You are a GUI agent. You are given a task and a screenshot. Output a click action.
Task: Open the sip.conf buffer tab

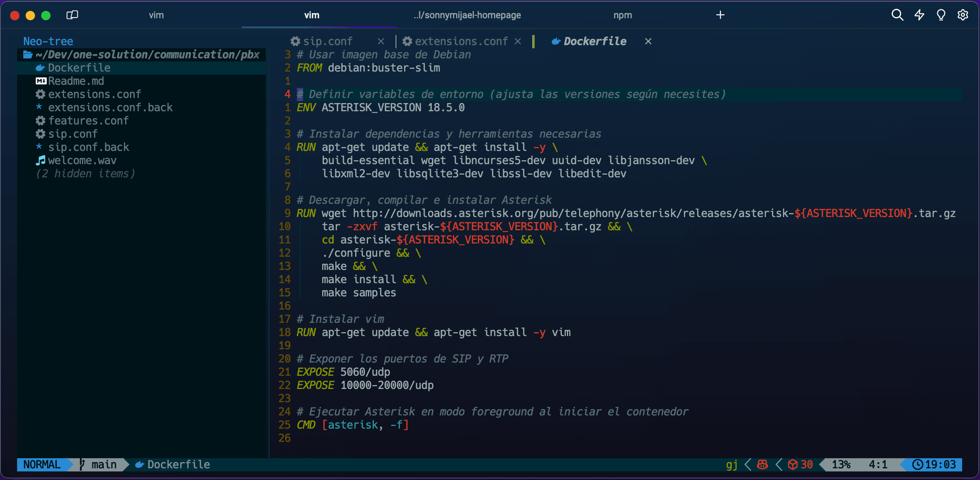point(328,41)
